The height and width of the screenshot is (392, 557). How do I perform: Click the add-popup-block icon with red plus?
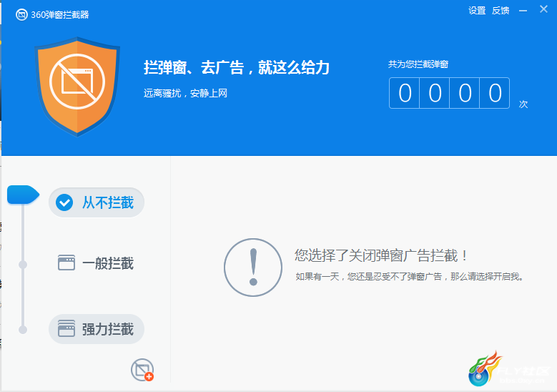click(142, 370)
